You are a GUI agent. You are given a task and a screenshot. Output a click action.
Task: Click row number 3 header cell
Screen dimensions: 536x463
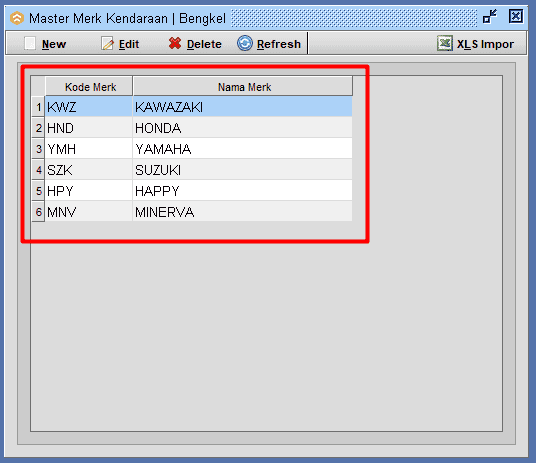(x=38, y=149)
